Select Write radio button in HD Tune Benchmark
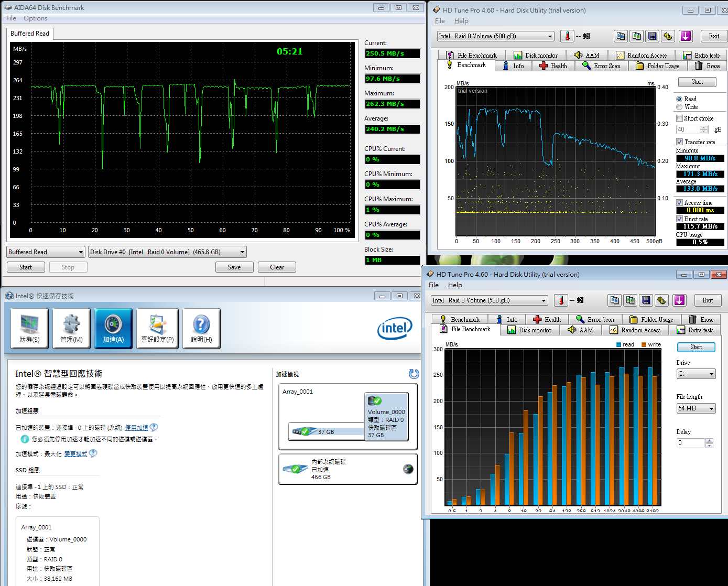Screen dimensions: 728x586 [679, 107]
